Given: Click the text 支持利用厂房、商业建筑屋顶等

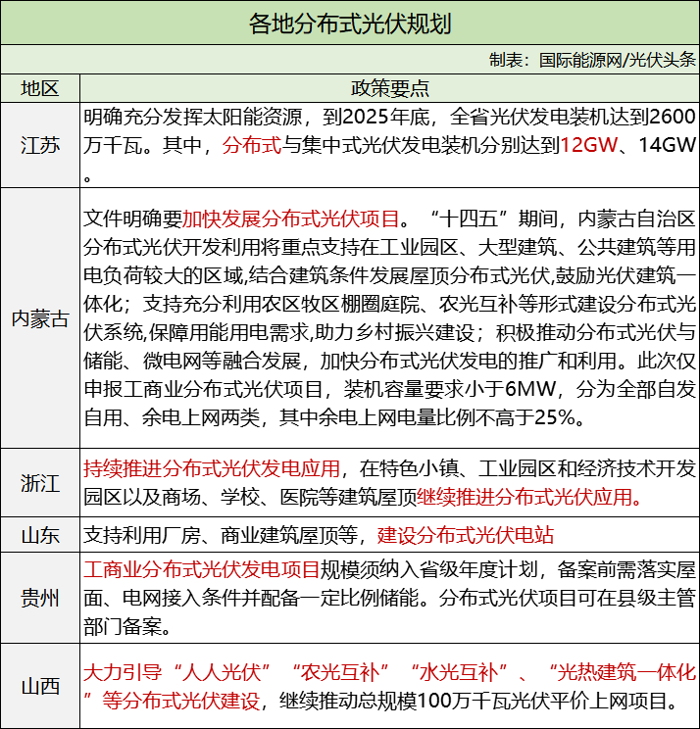Looking at the screenshot, I should tap(221, 535).
